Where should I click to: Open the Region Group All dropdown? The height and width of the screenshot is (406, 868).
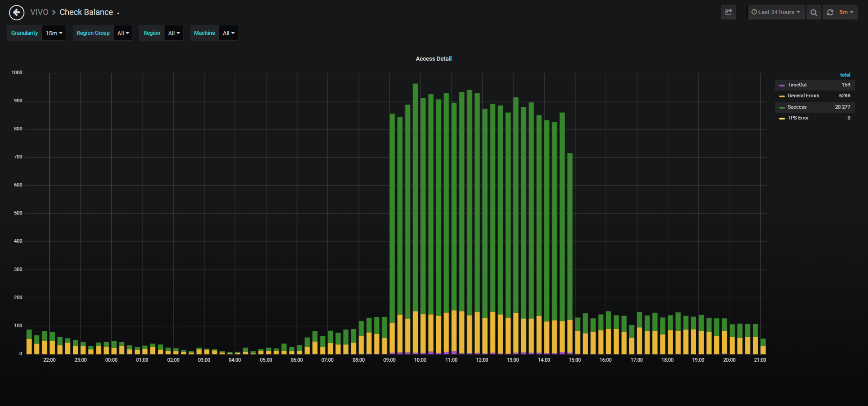click(x=123, y=33)
